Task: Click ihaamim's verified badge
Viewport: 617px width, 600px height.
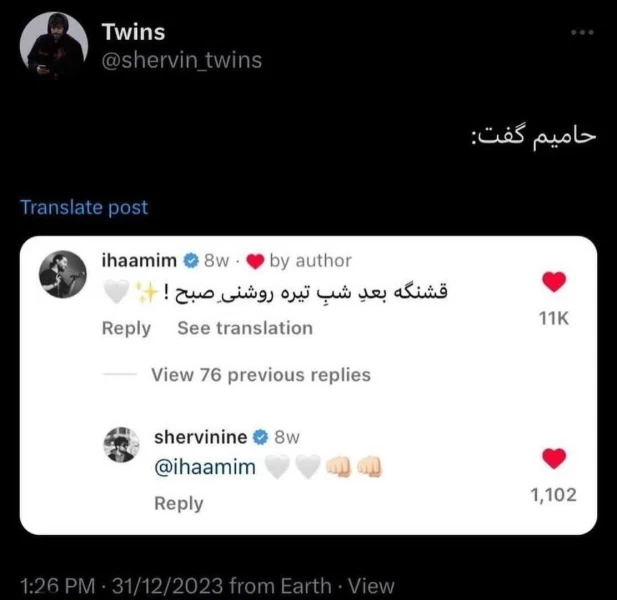Action: [191, 260]
